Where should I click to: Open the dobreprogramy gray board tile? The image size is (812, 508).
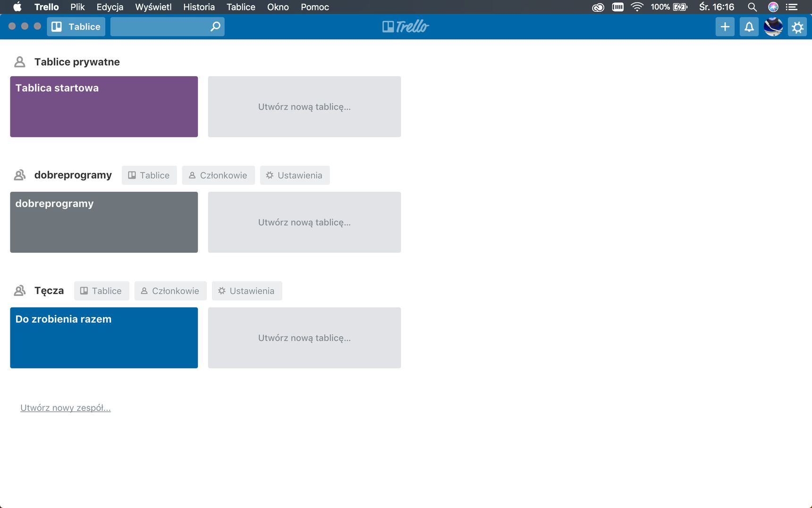(104, 222)
